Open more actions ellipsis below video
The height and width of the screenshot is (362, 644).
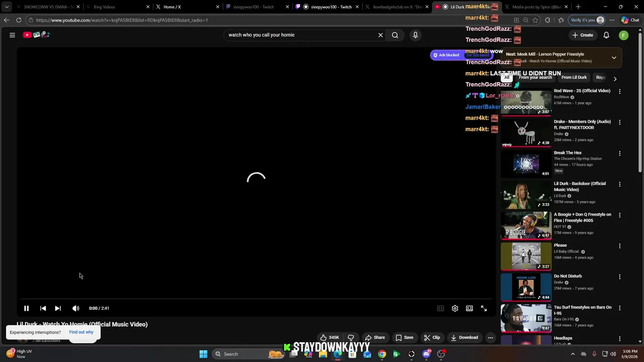point(491,337)
